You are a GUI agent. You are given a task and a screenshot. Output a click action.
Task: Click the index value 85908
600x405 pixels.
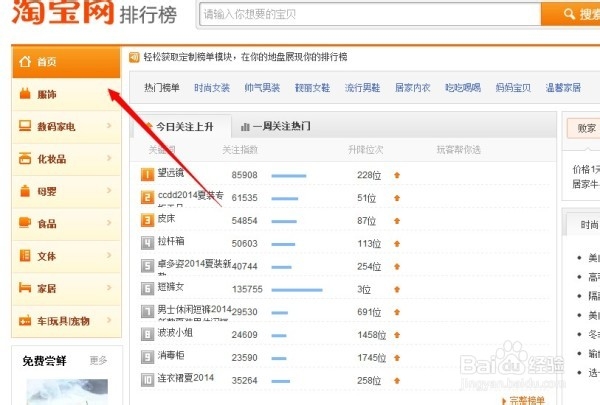(245, 175)
